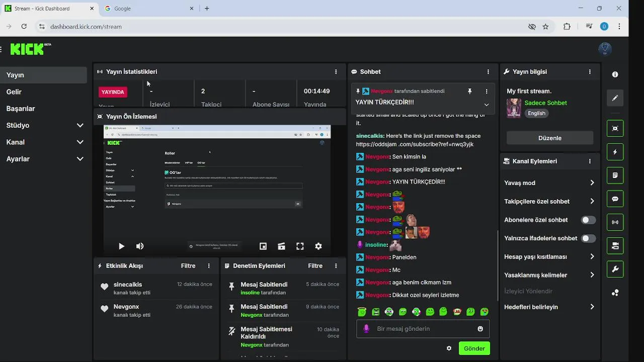Open the user avatar menu top right

(605, 49)
